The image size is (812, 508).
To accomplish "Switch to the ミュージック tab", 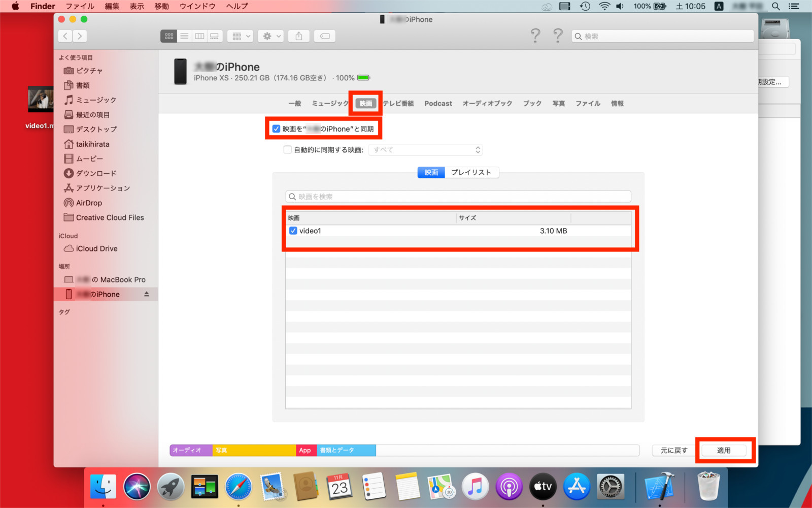I will pyautogui.click(x=330, y=104).
